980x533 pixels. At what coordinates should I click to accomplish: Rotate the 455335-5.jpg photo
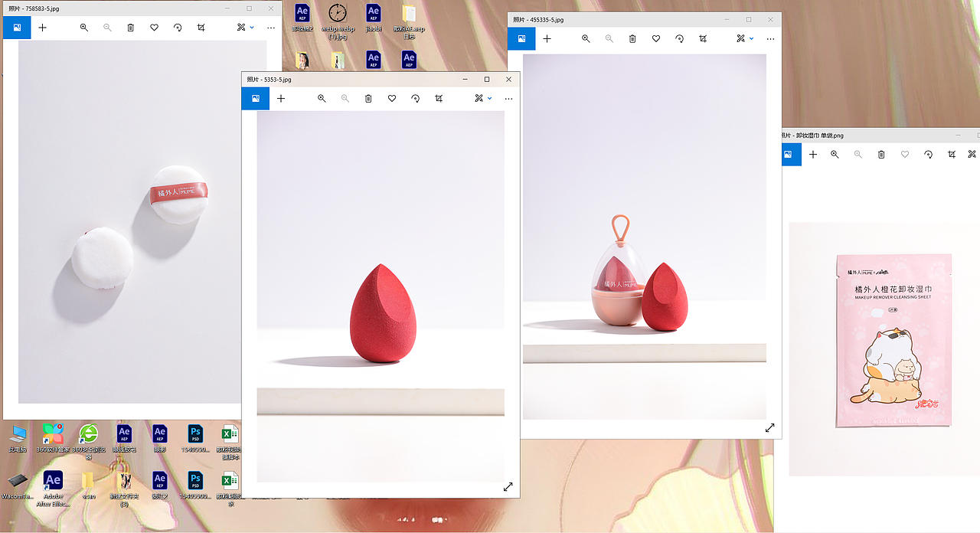tap(679, 38)
